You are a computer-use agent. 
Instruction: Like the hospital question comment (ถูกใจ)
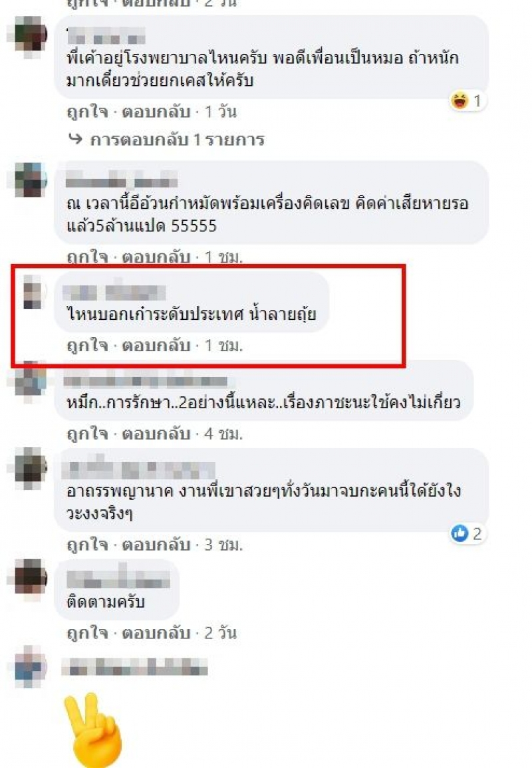click(86, 112)
